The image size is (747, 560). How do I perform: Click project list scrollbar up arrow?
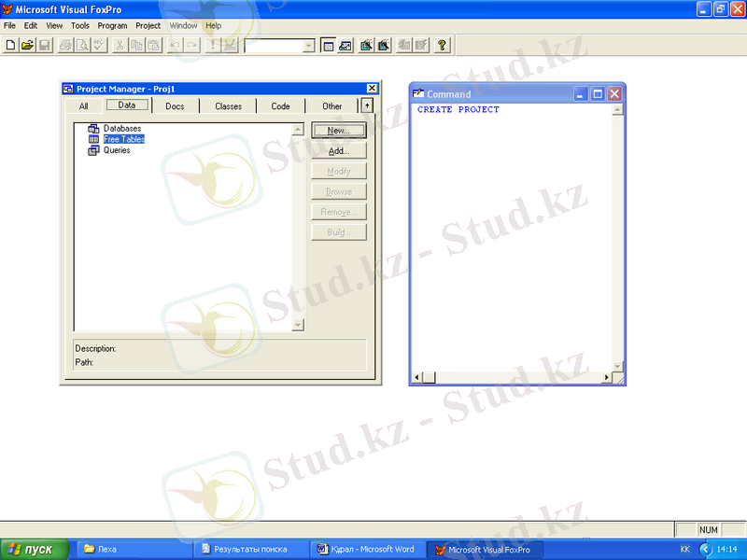coord(298,130)
